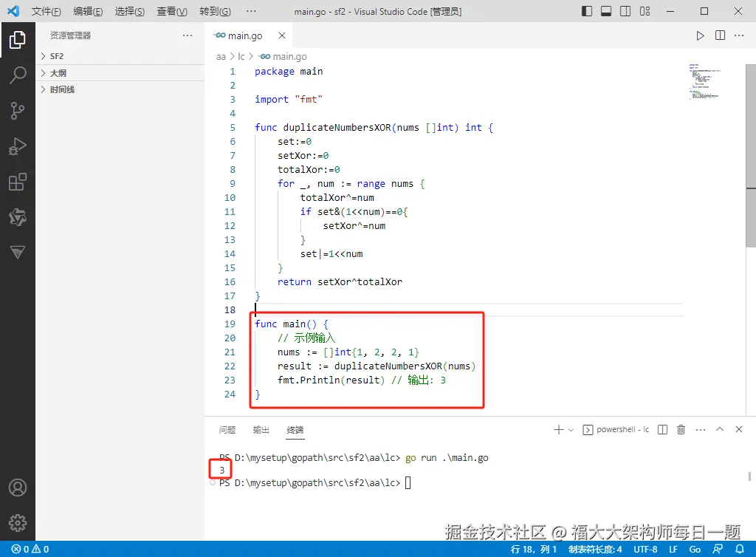Click line and column indicator 行 18, 列 1
This screenshot has width=756, height=557.
click(x=534, y=550)
